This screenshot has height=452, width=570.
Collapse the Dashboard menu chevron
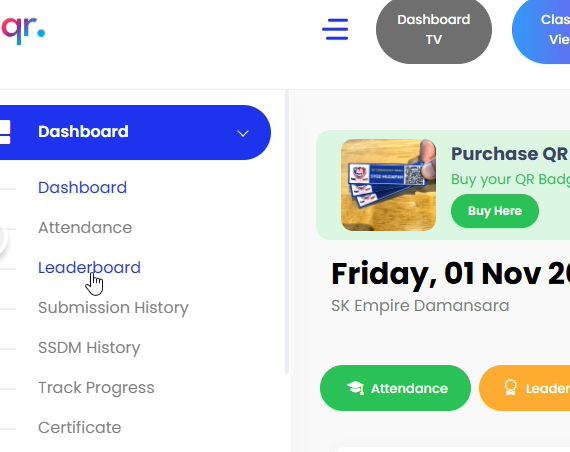pos(243,133)
